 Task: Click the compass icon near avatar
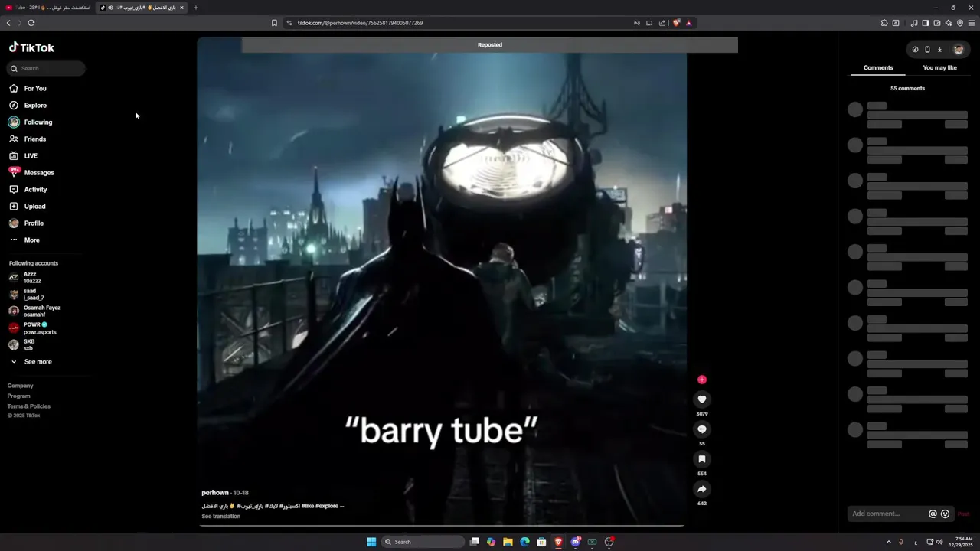tap(915, 50)
